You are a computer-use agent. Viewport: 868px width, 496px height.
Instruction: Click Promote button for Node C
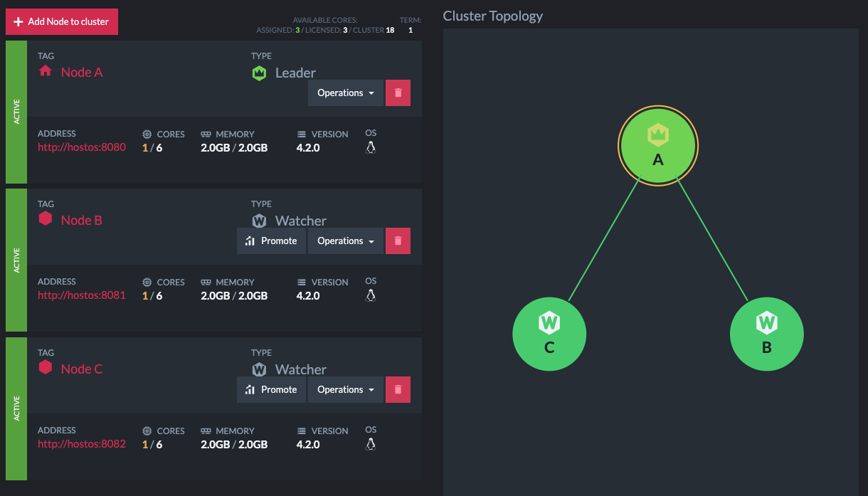[x=271, y=389]
